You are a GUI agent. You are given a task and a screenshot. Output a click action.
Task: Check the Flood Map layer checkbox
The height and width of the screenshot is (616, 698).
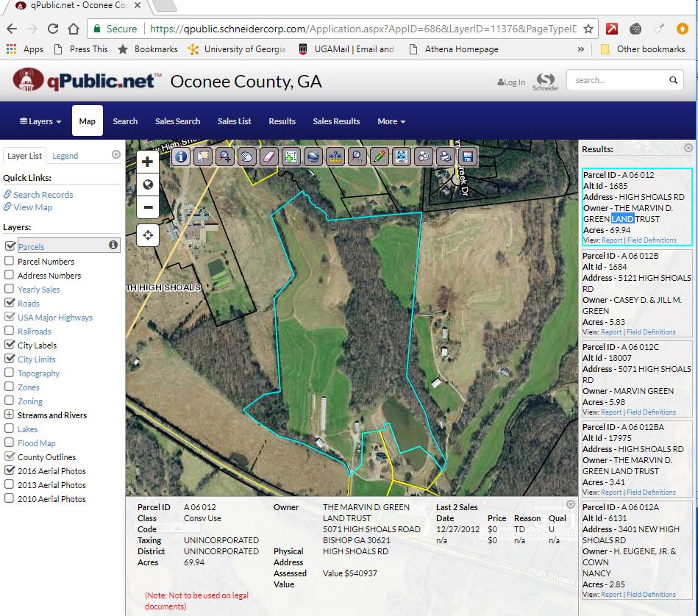pos(9,442)
